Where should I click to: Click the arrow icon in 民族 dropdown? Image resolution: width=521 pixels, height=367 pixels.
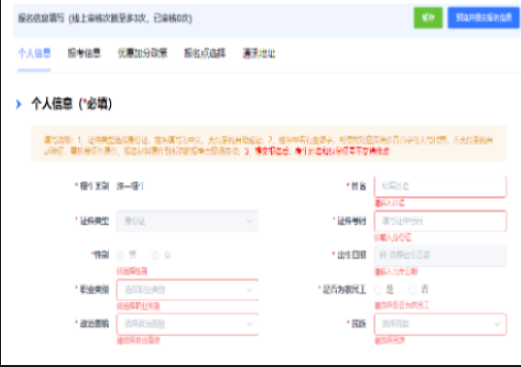pos(497,324)
